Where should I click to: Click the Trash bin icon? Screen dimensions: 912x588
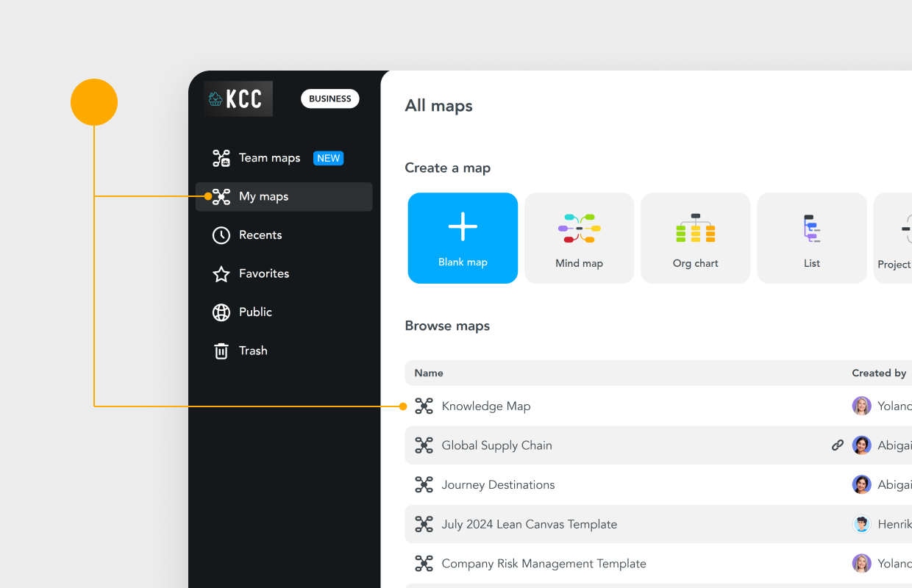221,351
